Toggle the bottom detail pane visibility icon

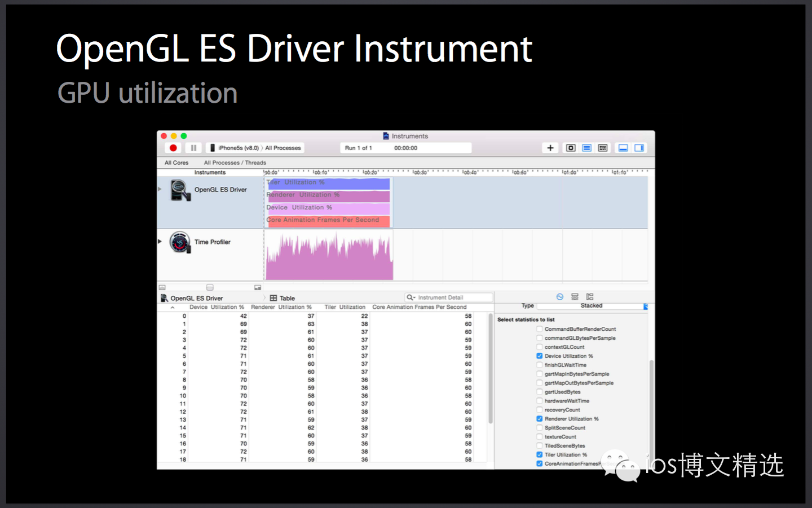tap(623, 148)
